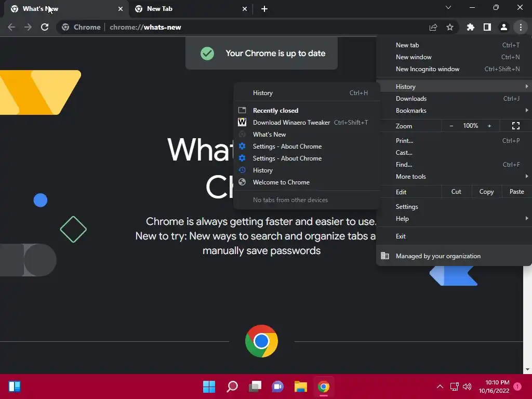Viewport: 532px width, 399px height.
Task: Open the Extensions puzzle icon
Action: (x=471, y=27)
